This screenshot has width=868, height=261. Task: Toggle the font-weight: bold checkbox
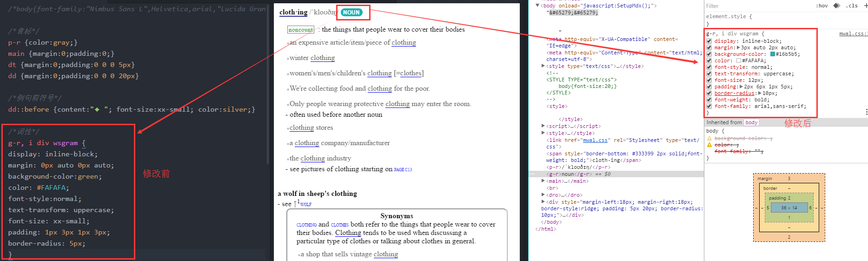point(709,100)
